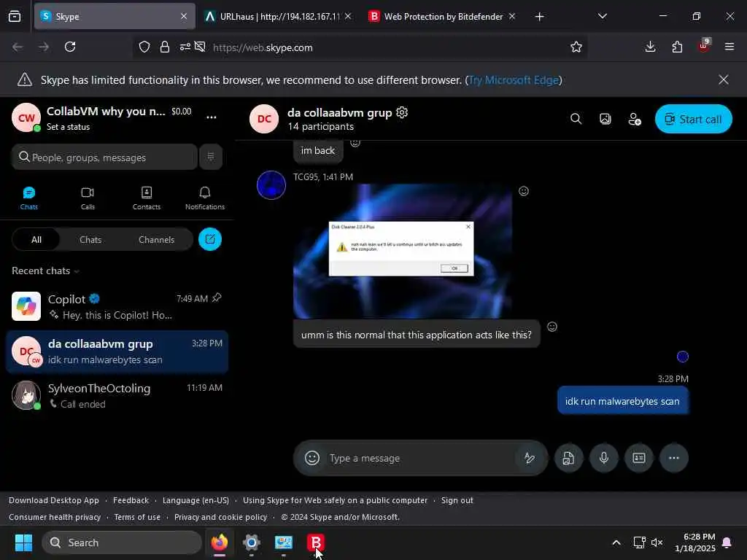Click the Firefox taskbar icon
Viewport: 747px width, 560px height.
tap(219, 542)
